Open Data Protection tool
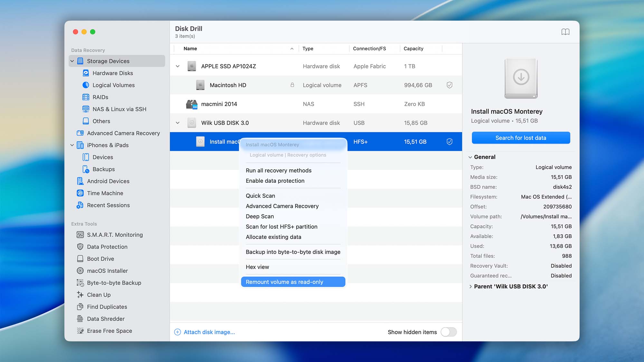644x362 pixels. point(107,247)
